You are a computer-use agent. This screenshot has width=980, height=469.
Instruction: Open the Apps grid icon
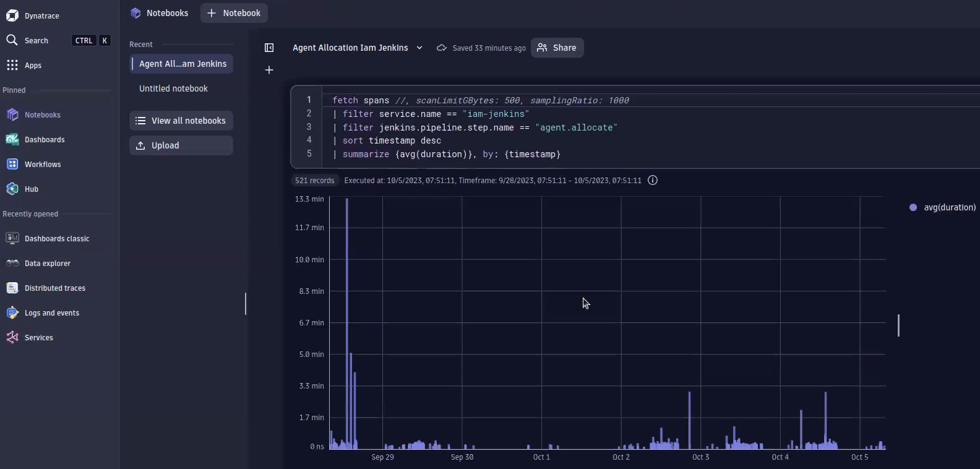[x=12, y=65]
